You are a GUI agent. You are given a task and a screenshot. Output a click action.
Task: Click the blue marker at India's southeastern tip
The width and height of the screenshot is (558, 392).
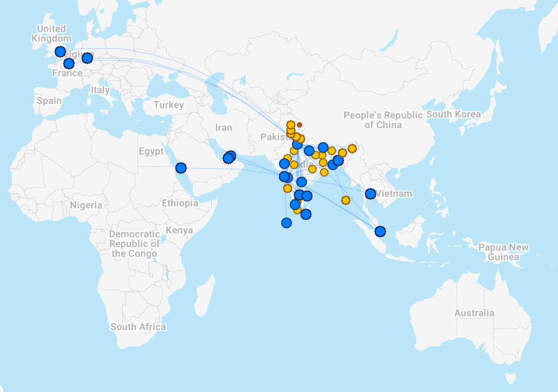tap(306, 214)
